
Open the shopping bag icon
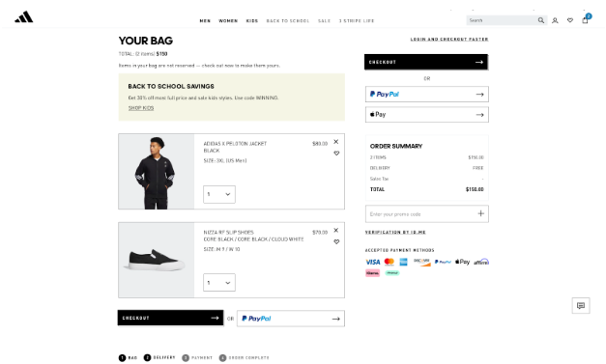pos(585,20)
